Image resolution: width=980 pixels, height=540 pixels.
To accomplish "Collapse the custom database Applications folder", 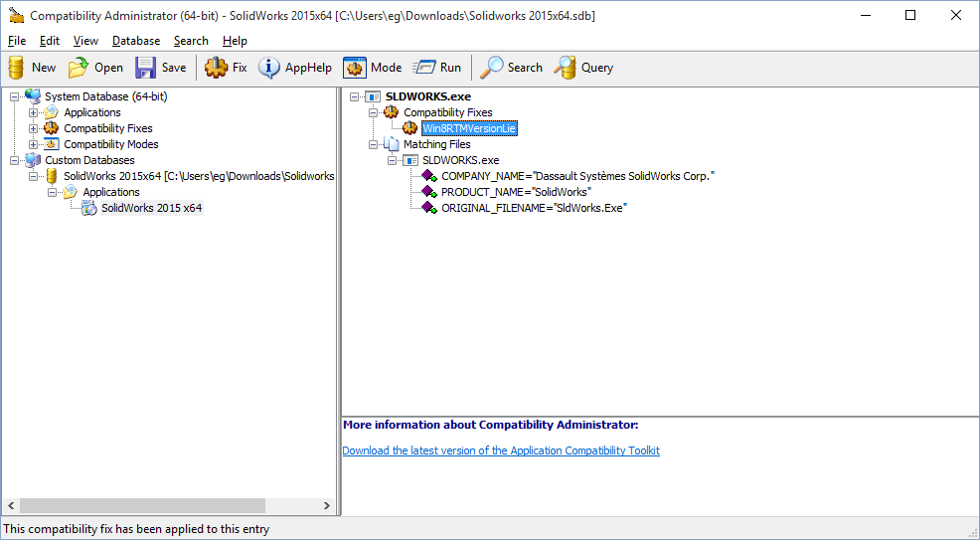I will tap(52, 192).
